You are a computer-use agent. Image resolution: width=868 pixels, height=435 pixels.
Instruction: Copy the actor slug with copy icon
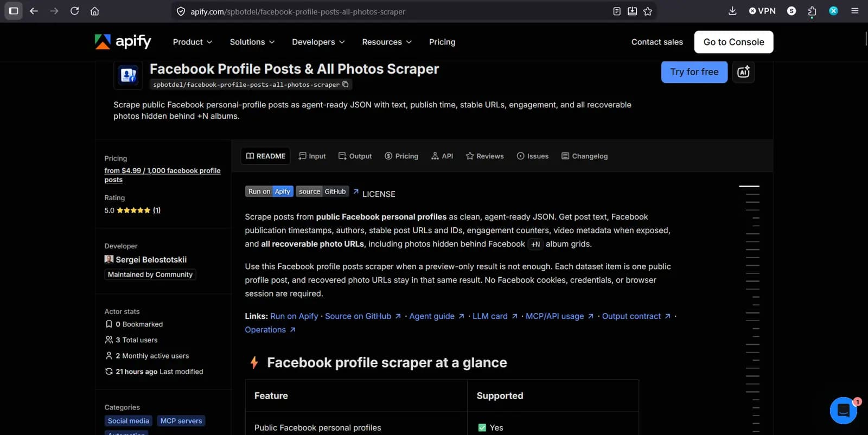[346, 85]
